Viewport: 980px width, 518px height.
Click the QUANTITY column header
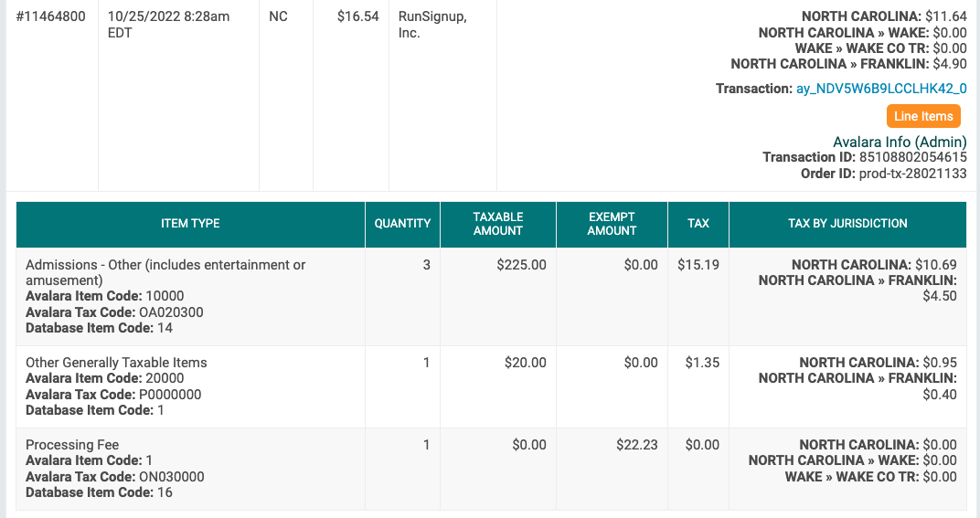point(402,224)
